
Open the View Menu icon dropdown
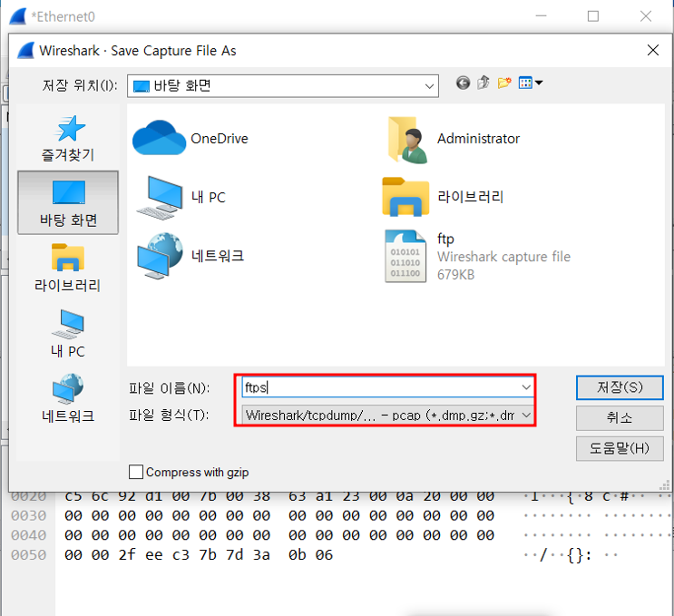point(531,83)
